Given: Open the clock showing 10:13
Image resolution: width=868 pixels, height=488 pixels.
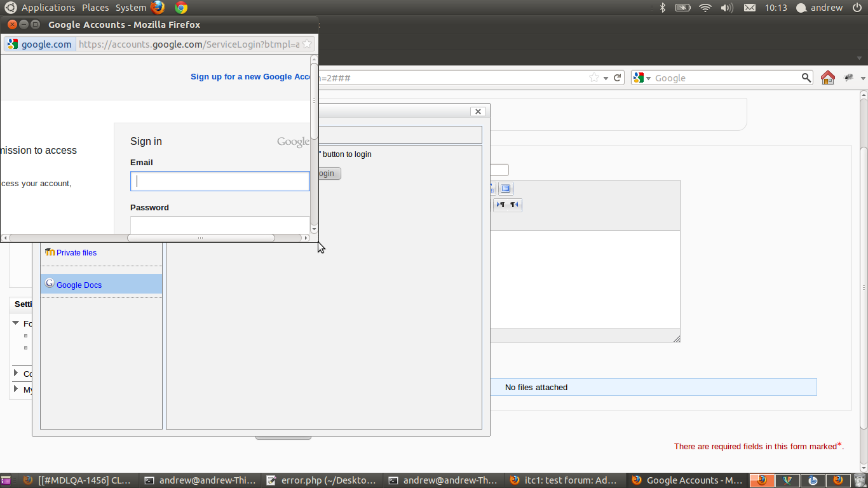Looking at the screenshot, I should click(x=776, y=8).
